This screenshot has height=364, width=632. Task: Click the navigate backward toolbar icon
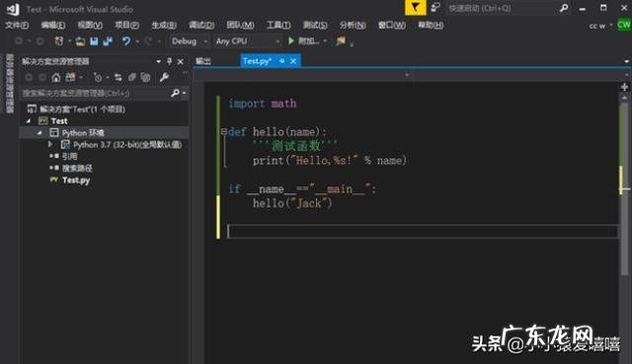pyautogui.click(x=19, y=40)
